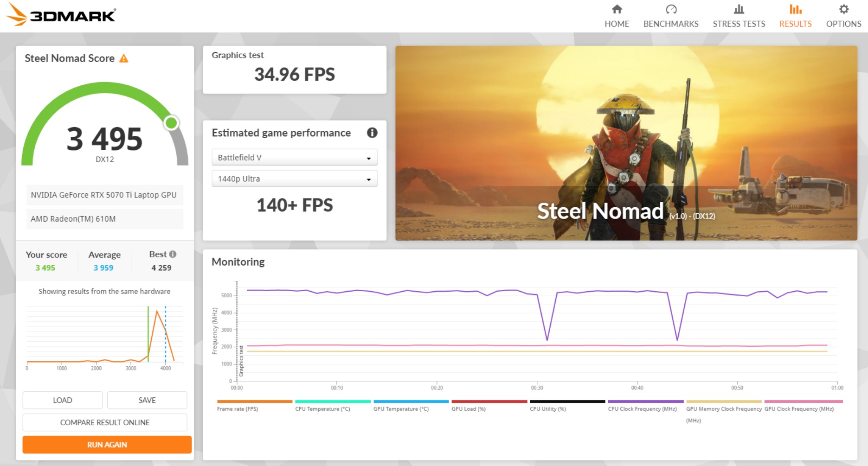Click the Options gear icon
The height and width of the screenshot is (466, 868).
pyautogui.click(x=843, y=9)
